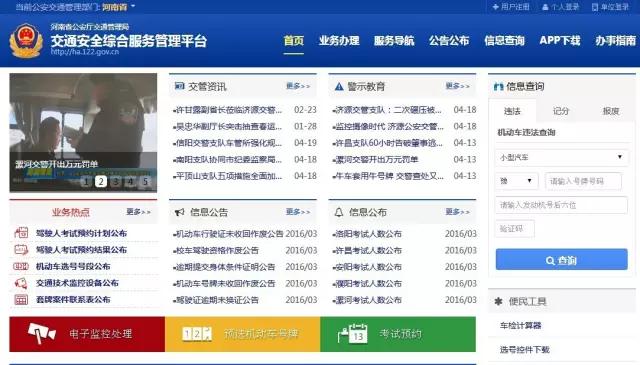Open APP下载 navigation menu
Image resolution: width=640 pixels, height=365 pixels.
[560, 40]
